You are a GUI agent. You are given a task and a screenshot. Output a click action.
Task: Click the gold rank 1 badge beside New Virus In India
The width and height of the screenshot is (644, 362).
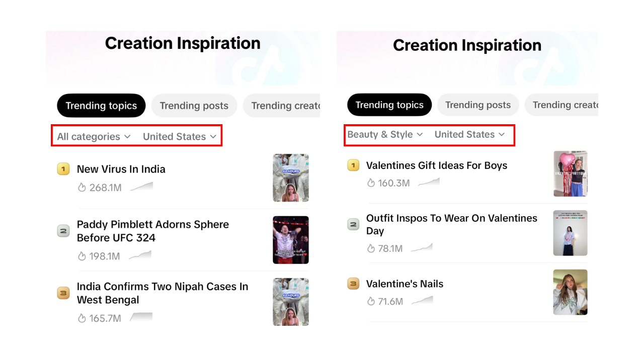pos(63,169)
